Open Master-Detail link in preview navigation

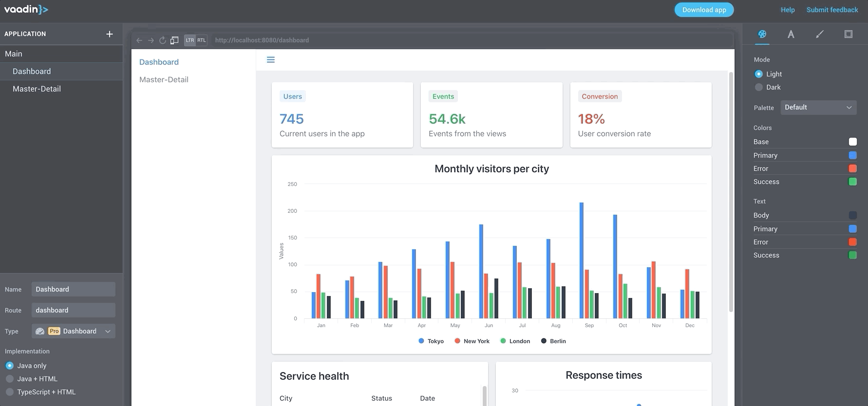[x=164, y=79]
